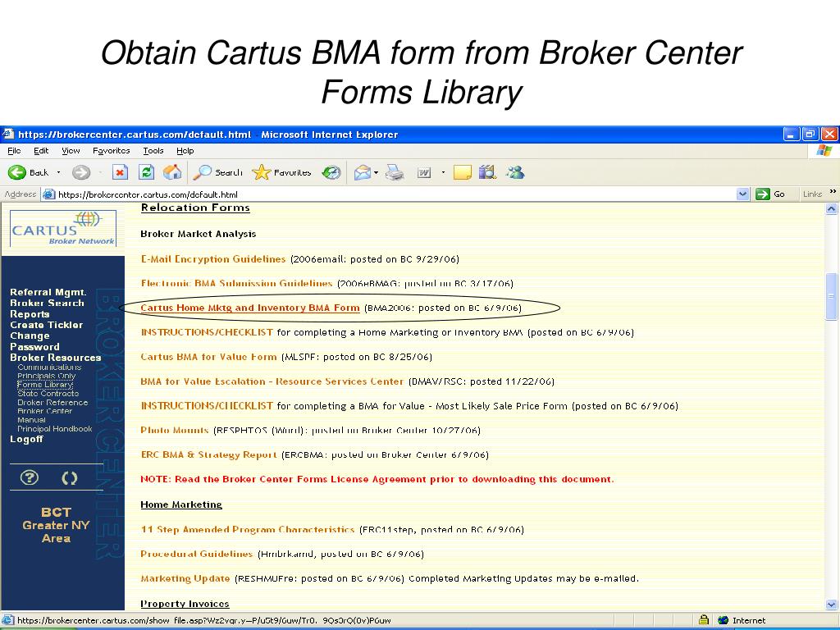Click the help question mark icon in sidebar
The height and width of the screenshot is (630, 840).
pos(29,477)
